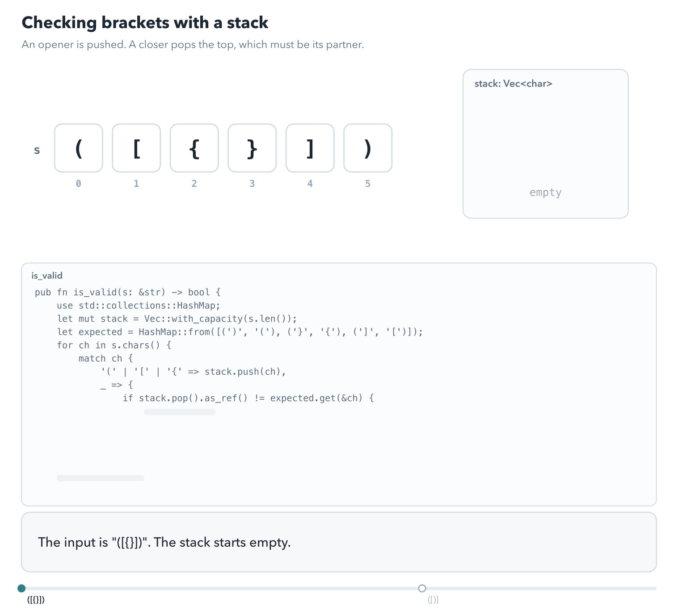Click the 'stack: Vec<char>' panel label

point(513,84)
